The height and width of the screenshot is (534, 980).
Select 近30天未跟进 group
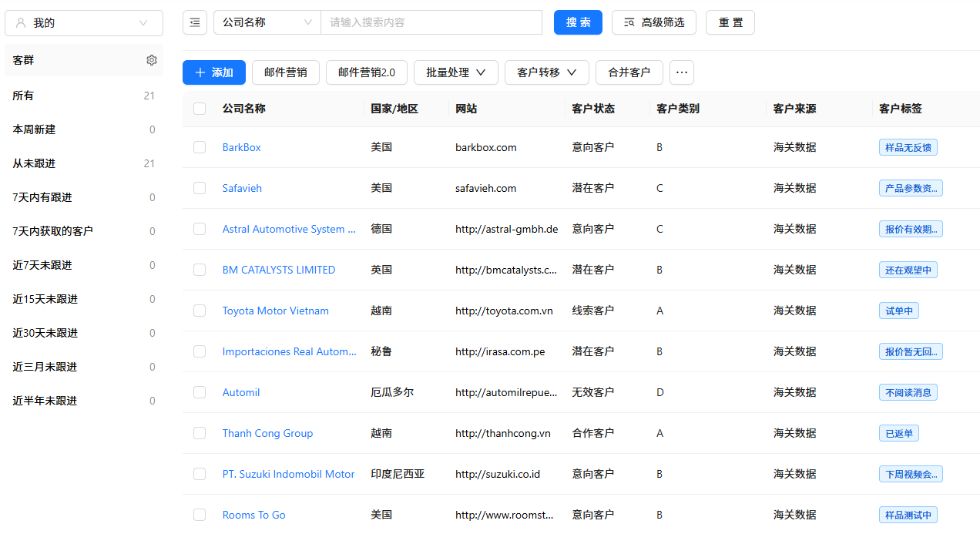84,333
